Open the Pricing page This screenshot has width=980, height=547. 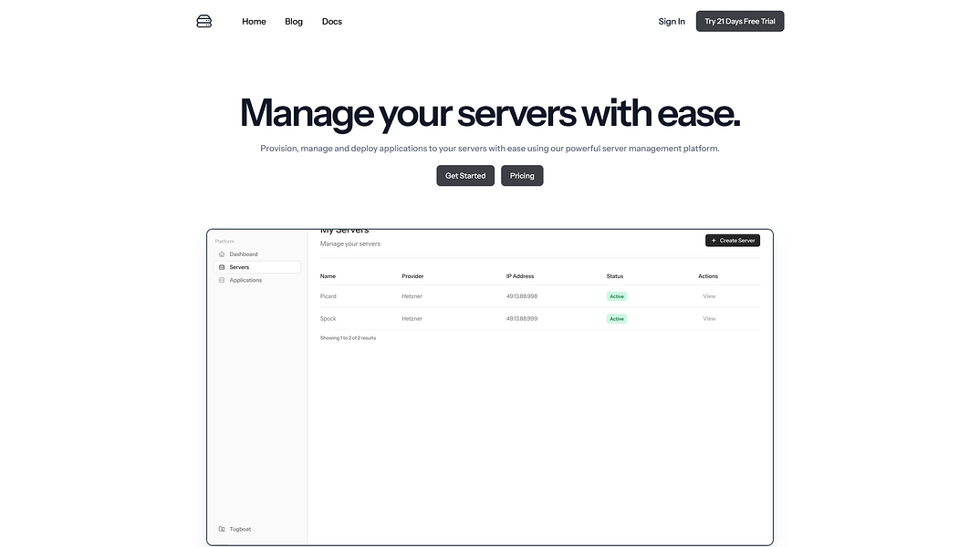tap(522, 175)
